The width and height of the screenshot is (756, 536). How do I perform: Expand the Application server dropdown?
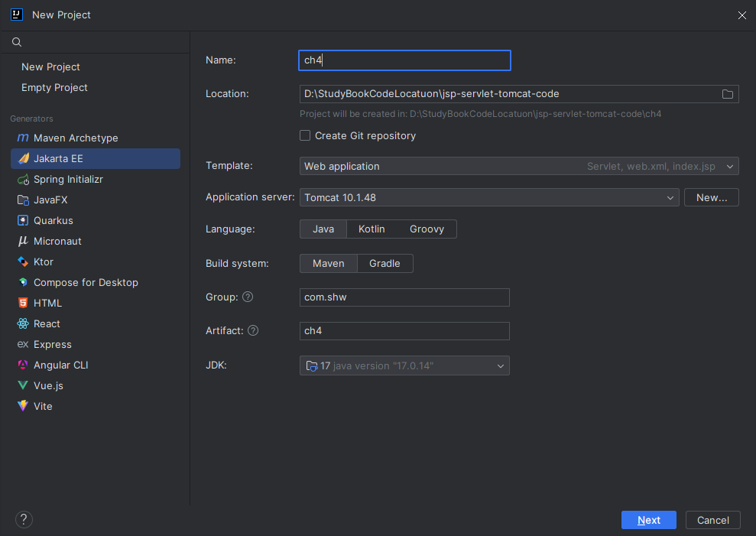pyautogui.click(x=671, y=197)
